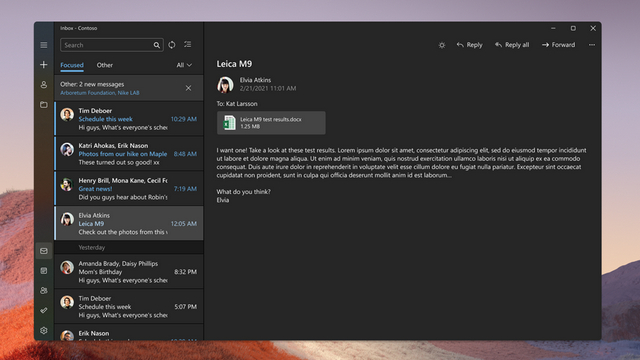Open Tim Deboer's 10:29 AM Schedule this week email
640x360 pixels.
[x=129, y=119]
